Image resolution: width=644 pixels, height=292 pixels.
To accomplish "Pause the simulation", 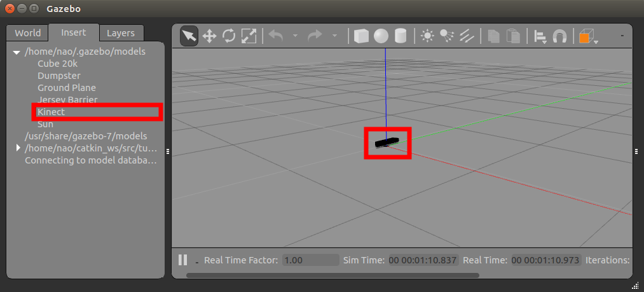I will click(182, 260).
